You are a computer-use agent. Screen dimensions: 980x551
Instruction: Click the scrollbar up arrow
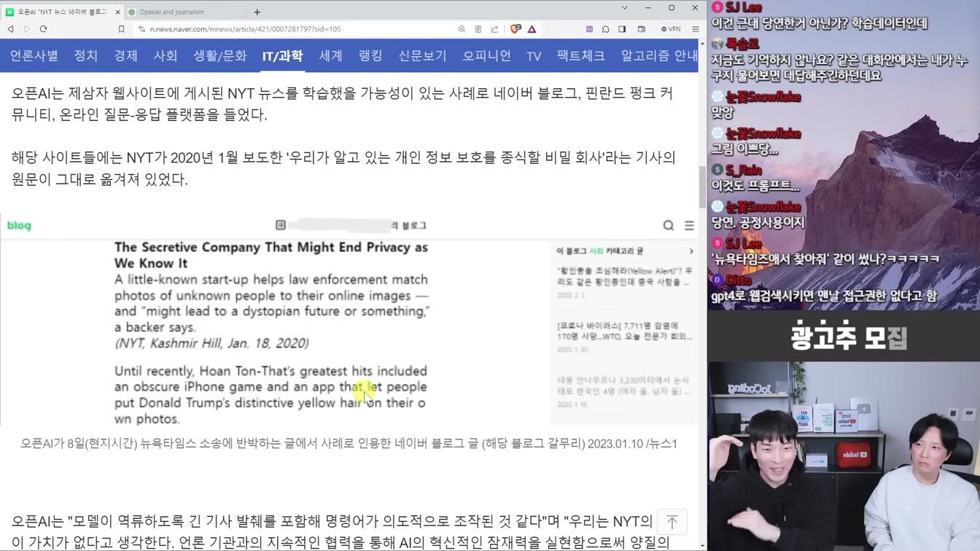pyautogui.click(x=702, y=44)
